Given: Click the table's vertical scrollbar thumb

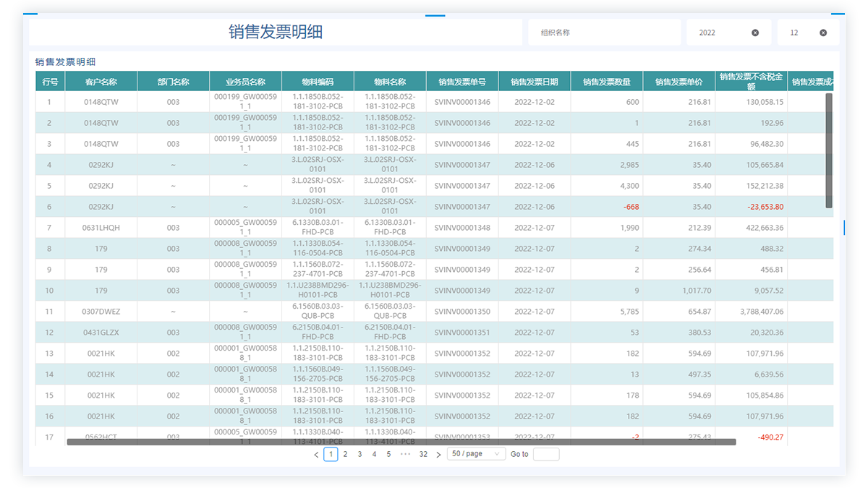Looking at the screenshot, I should pyautogui.click(x=829, y=150).
